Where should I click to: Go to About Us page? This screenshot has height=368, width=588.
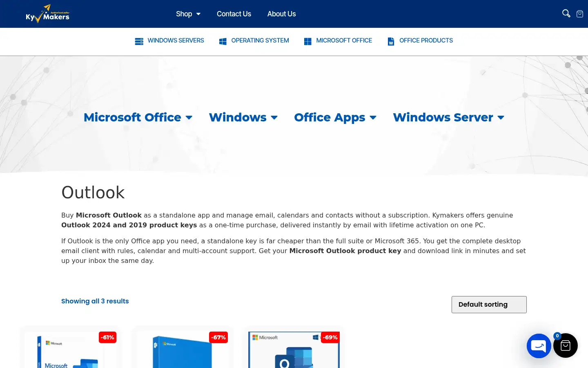282,14
